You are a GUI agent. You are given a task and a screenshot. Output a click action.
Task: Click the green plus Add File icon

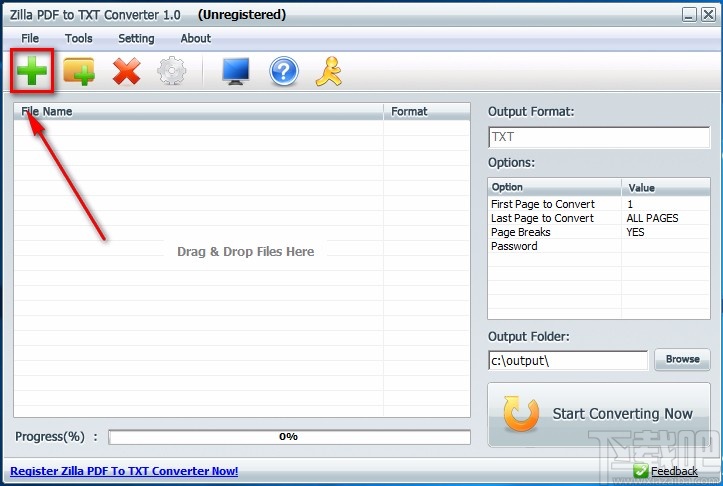click(32, 71)
